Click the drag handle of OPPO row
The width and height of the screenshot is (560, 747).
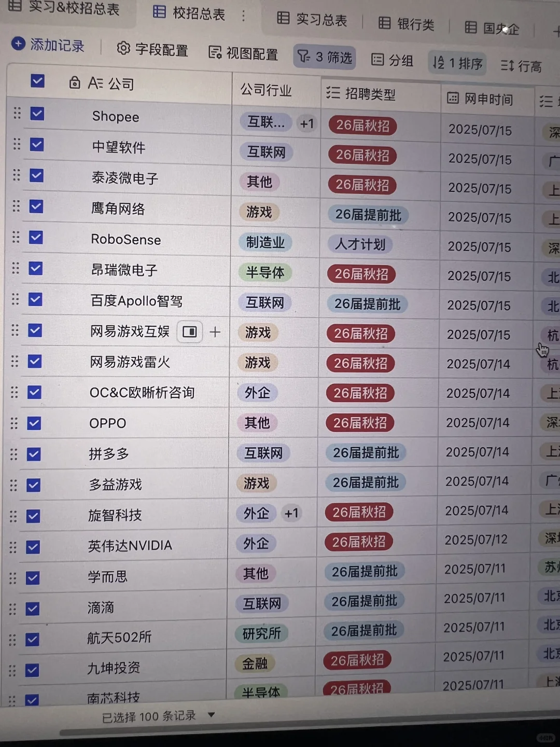[x=14, y=423]
